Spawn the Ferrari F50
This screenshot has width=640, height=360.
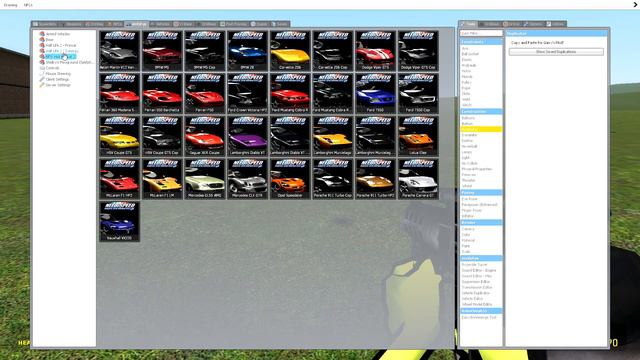coord(204,93)
